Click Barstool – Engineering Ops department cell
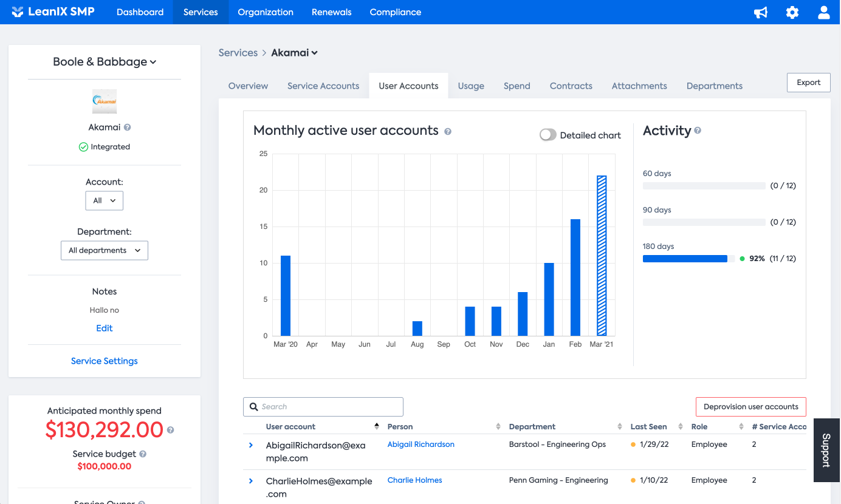841x504 pixels. 557,444
